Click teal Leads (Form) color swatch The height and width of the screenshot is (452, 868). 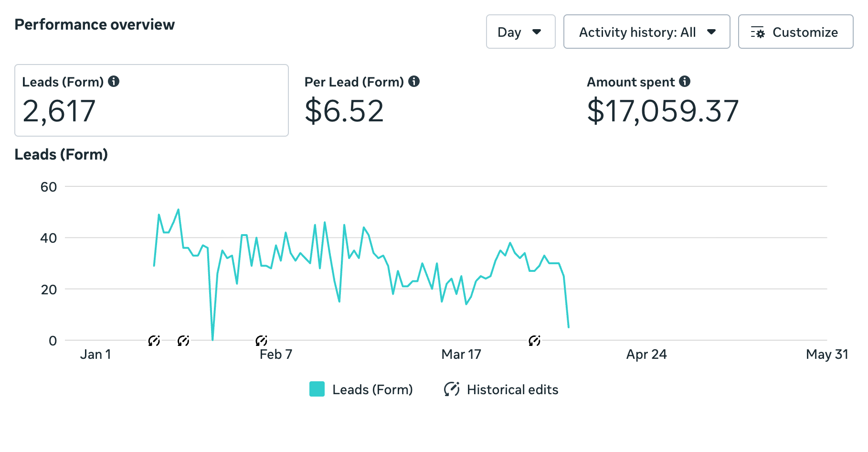(317, 389)
